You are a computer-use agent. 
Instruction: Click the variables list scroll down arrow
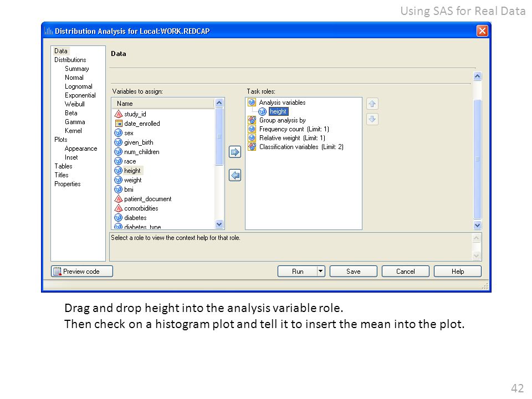219,224
